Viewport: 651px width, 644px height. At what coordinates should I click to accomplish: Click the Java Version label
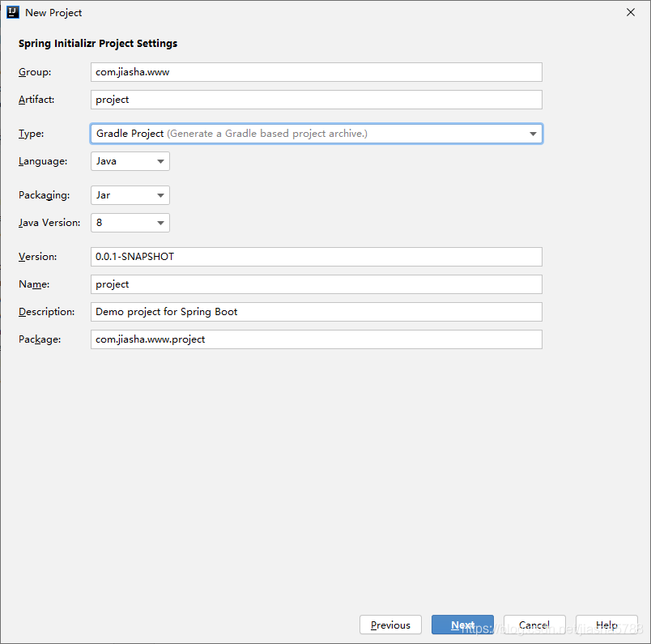[x=49, y=223]
